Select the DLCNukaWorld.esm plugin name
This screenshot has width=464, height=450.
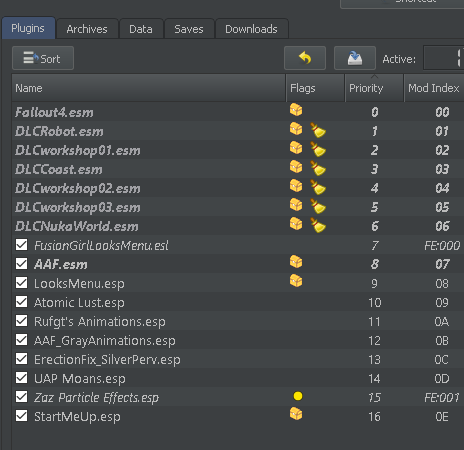coord(77,226)
